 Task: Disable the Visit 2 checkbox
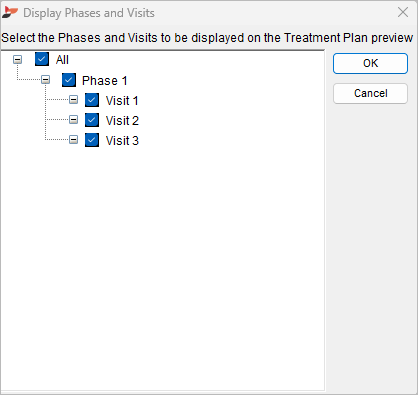[92, 120]
